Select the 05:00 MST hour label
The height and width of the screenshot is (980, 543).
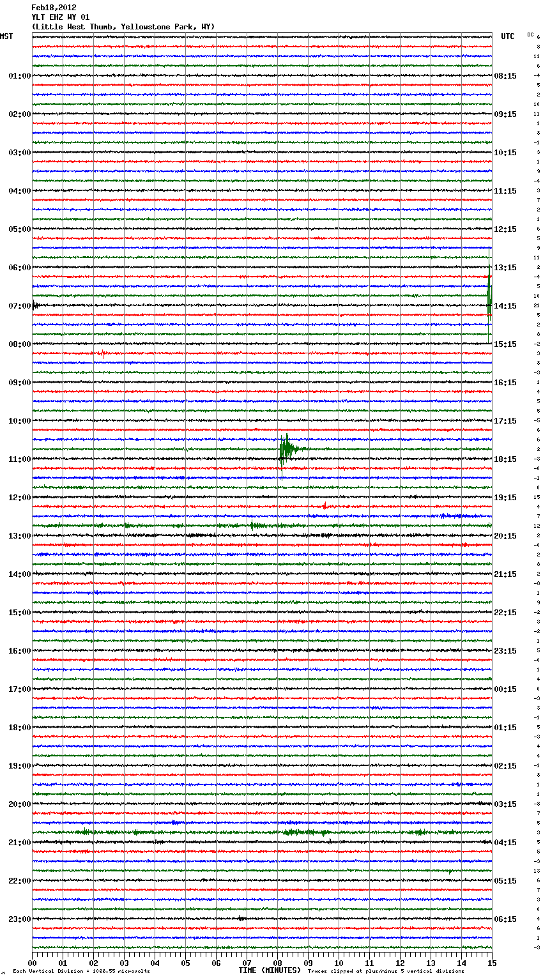pyautogui.click(x=20, y=229)
